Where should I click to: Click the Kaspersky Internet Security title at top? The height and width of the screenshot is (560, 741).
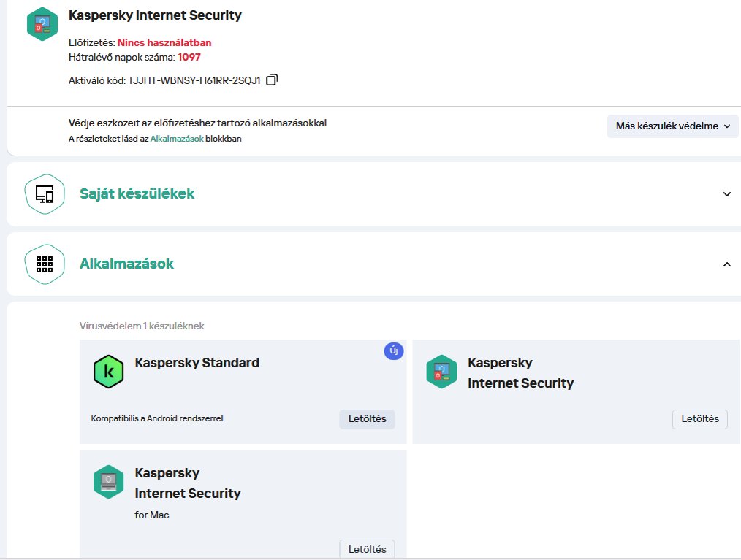pyautogui.click(x=155, y=15)
